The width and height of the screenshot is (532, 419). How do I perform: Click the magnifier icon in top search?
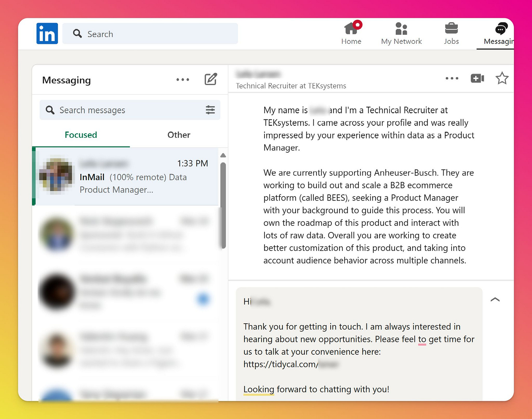[77, 34]
